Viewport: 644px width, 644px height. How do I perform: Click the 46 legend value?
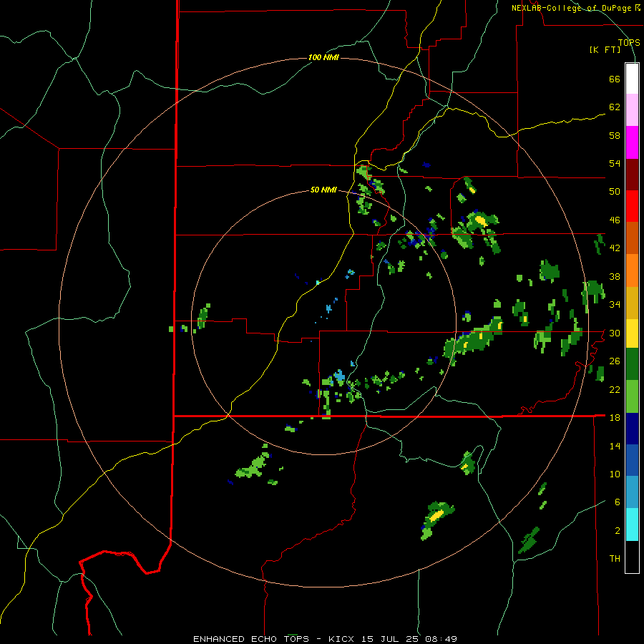(x=615, y=220)
